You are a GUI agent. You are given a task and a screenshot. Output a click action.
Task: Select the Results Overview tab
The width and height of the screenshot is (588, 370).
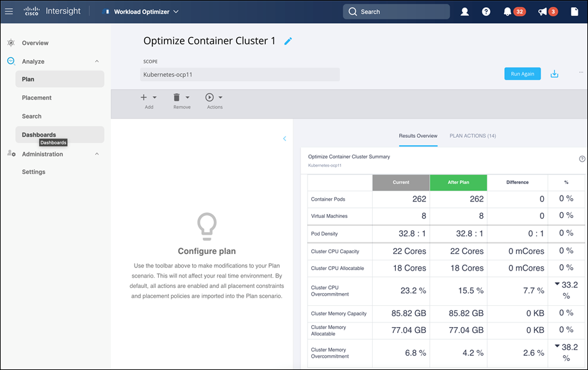click(x=420, y=136)
